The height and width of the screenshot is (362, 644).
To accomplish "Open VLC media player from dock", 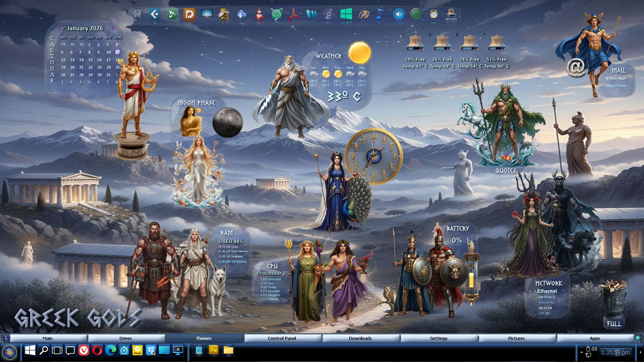I will coord(259,14).
